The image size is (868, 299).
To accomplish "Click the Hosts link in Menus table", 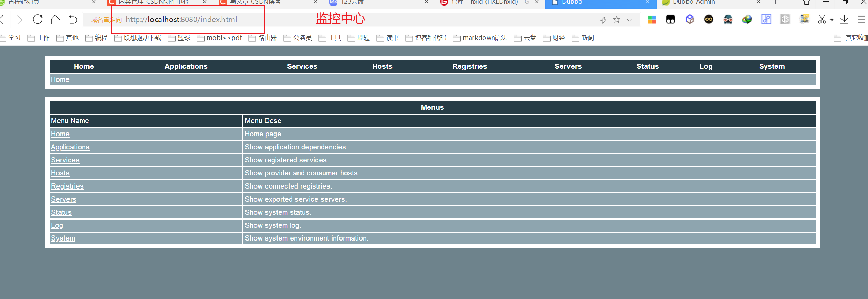I will click(x=60, y=173).
